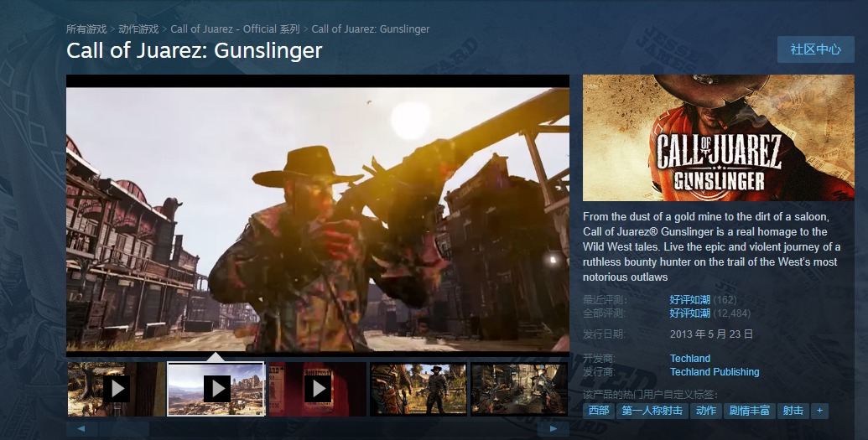Viewport: 868px width, 440px height.
Task: Click the 开发商 label
Action: pyautogui.click(x=599, y=358)
